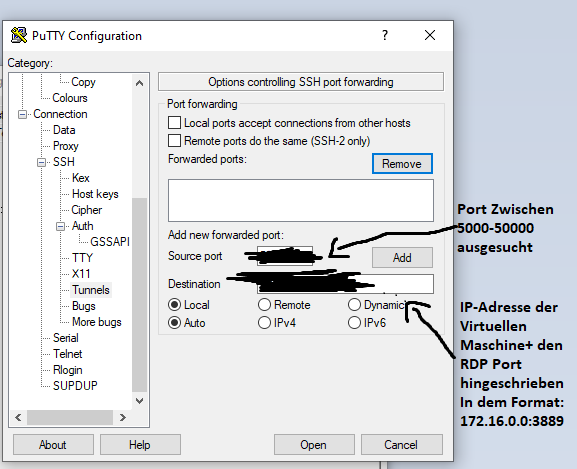Click Open to start the session
The width and height of the screenshot is (577, 469).
314,445
